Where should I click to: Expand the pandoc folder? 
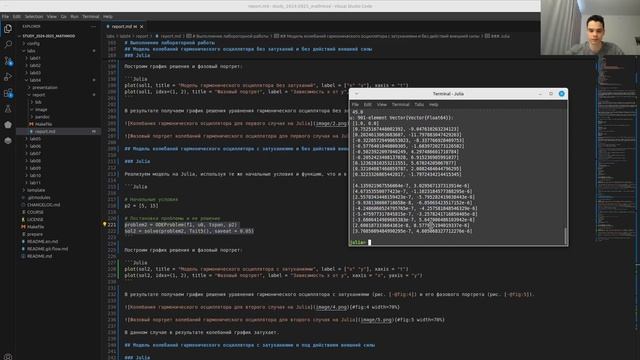click(x=42, y=117)
